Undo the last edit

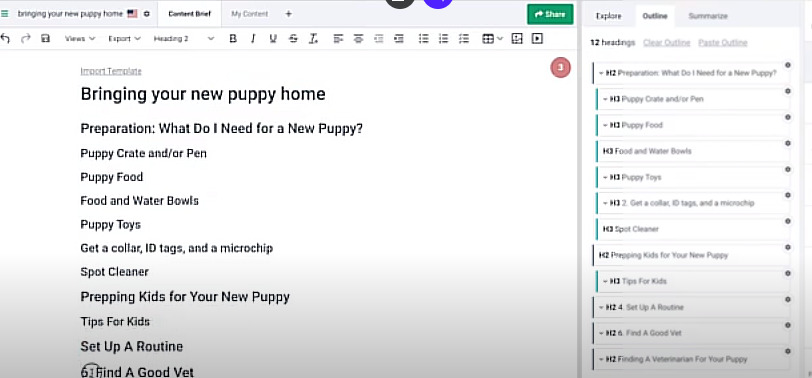6,38
